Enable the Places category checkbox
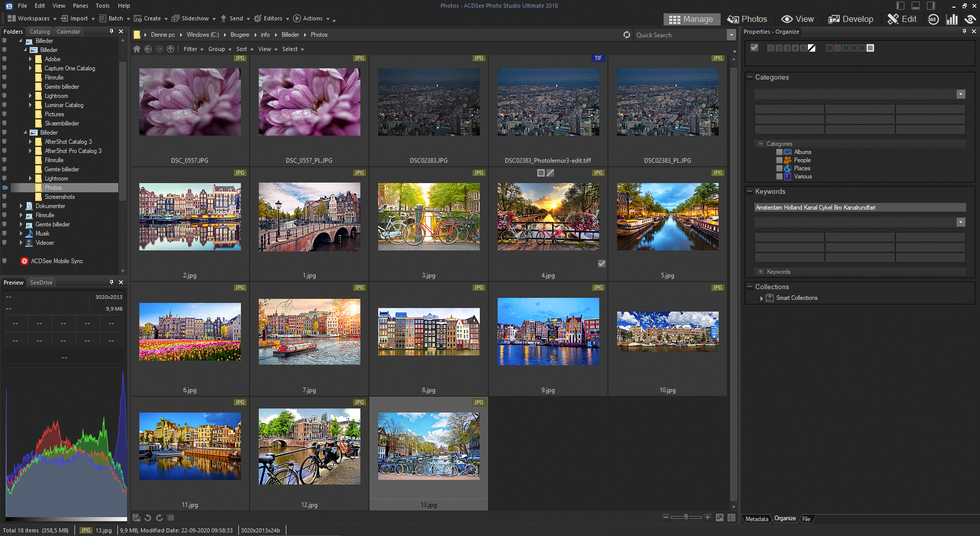Viewport: 980px width, 536px height. click(x=778, y=168)
